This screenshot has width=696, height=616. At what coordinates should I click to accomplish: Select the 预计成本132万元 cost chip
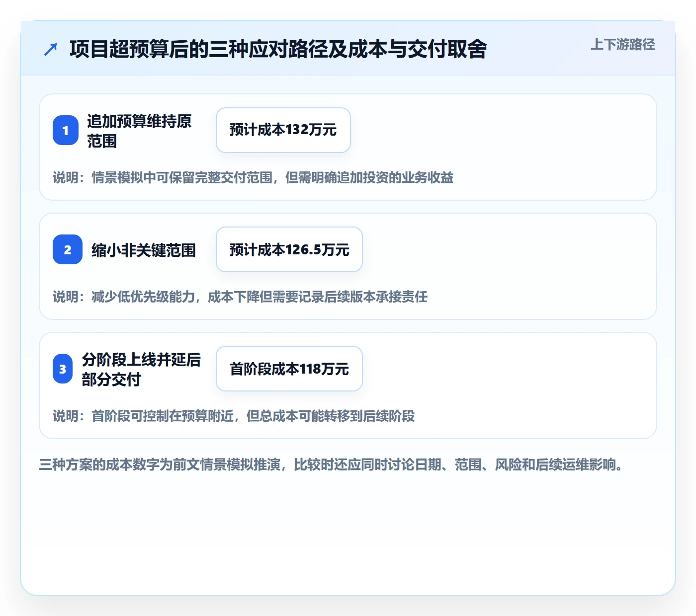pyautogui.click(x=283, y=130)
